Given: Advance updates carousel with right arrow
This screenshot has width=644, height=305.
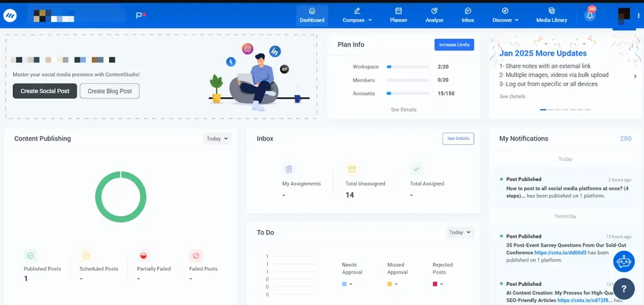Looking at the screenshot, I should pos(635,76).
